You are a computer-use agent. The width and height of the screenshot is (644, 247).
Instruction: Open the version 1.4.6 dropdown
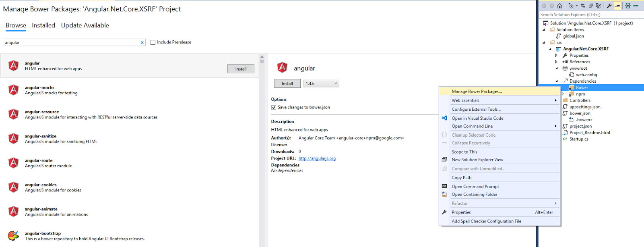(321, 83)
